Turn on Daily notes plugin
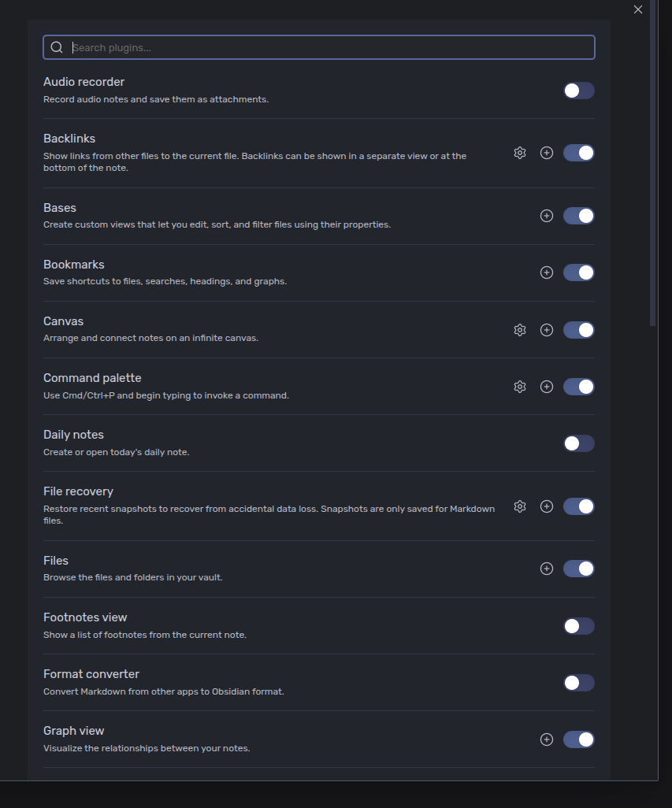 pos(578,443)
